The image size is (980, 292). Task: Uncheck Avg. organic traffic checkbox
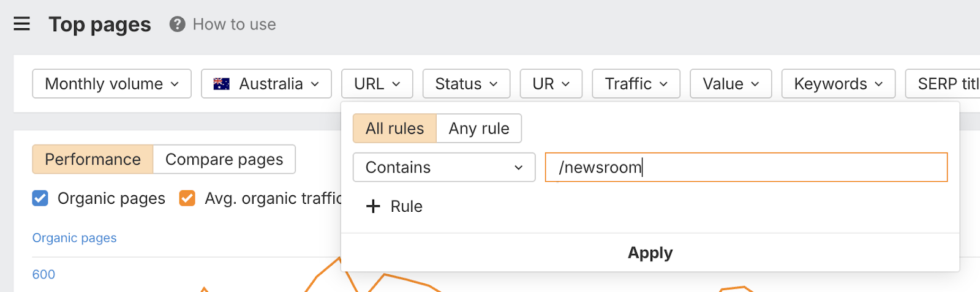click(187, 198)
